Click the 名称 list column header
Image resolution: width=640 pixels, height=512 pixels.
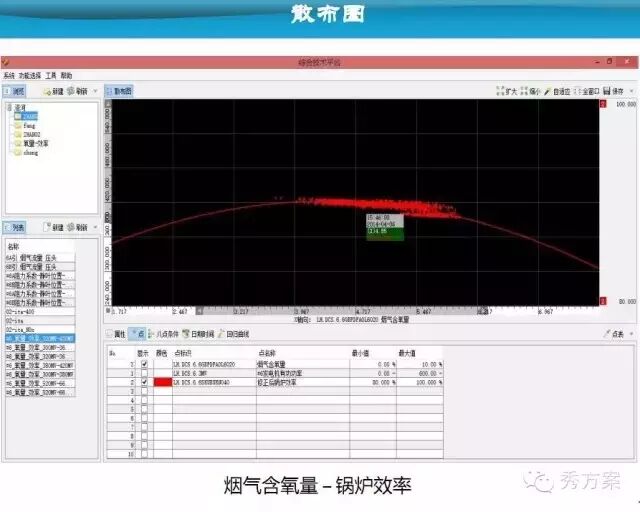tap(40, 247)
